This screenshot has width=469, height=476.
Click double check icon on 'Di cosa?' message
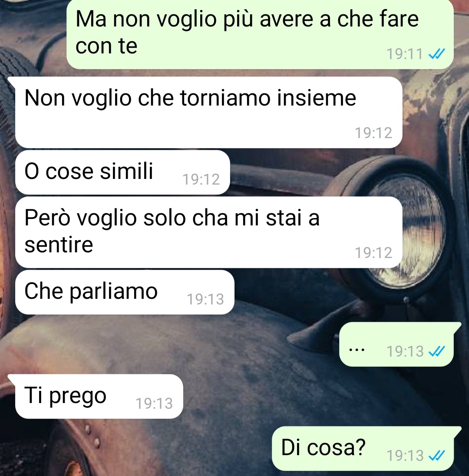click(x=436, y=455)
